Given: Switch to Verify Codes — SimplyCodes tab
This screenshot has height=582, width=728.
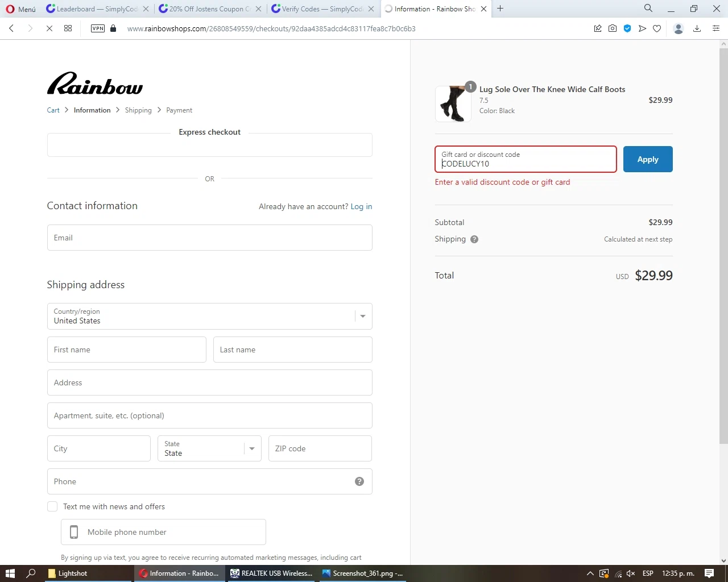Looking at the screenshot, I should pos(323,9).
